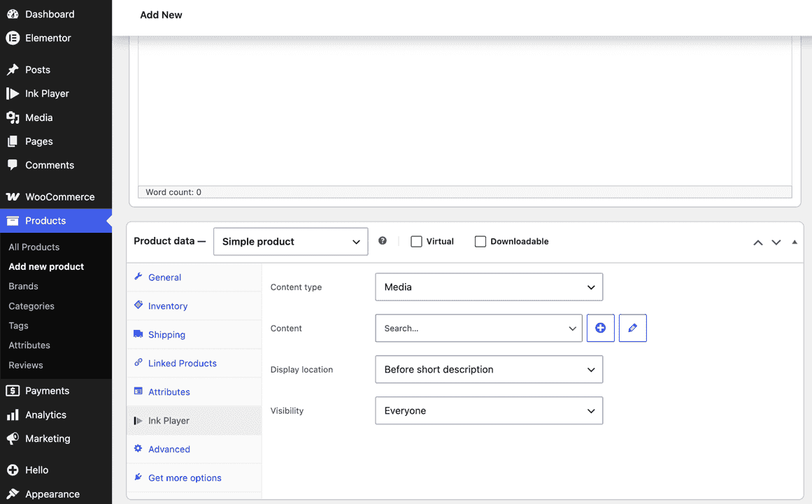
Task: Click the Content type label
Action: pos(296,287)
